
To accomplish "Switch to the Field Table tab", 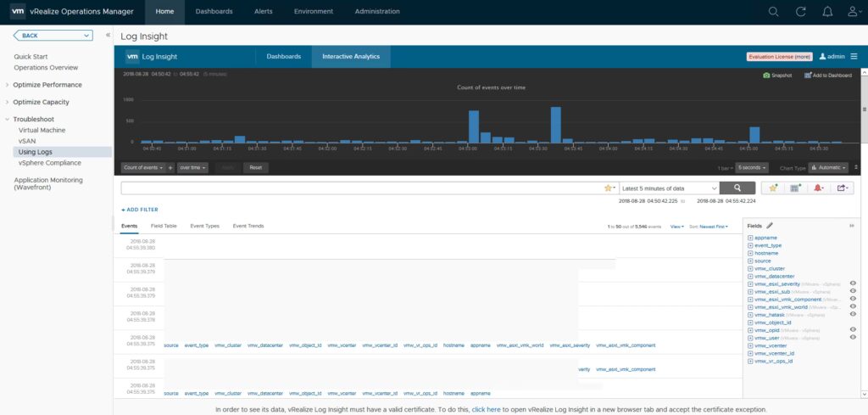I will point(164,227).
